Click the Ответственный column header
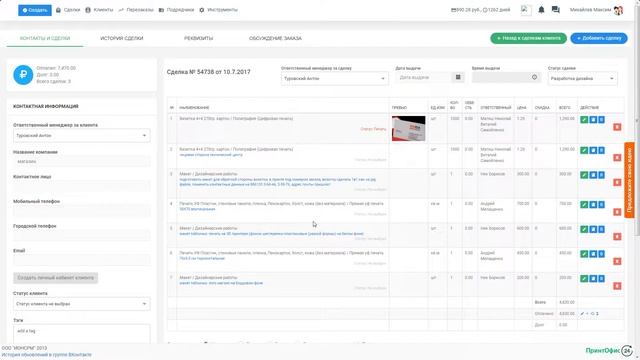The height and width of the screenshot is (360, 640). click(496, 107)
